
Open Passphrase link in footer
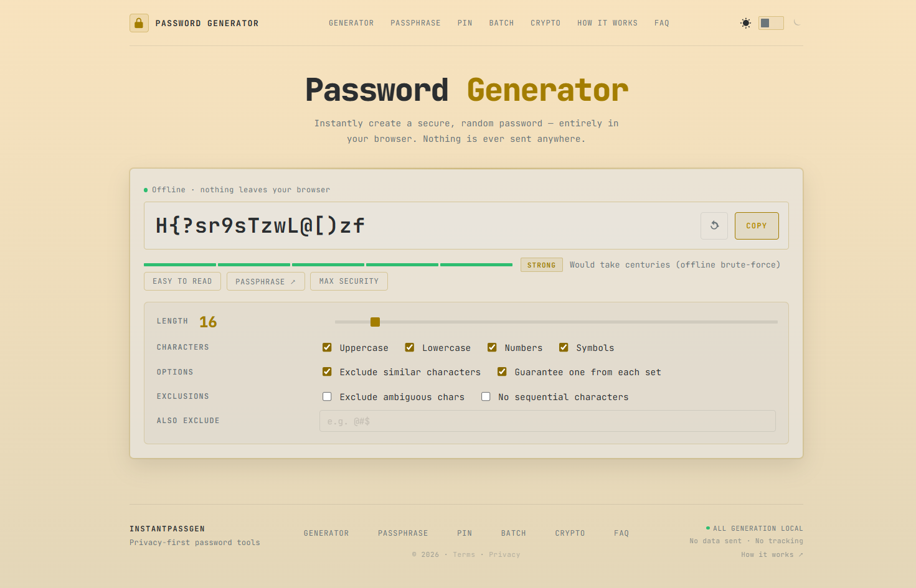pyautogui.click(x=403, y=533)
